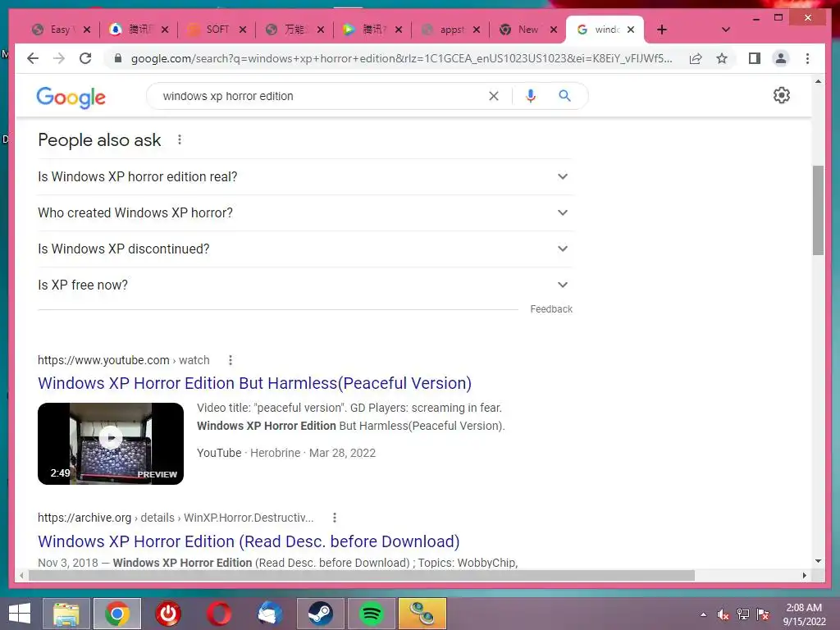Click the Google search input field
The height and width of the screenshot is (630, 840).
coord(322,96)
